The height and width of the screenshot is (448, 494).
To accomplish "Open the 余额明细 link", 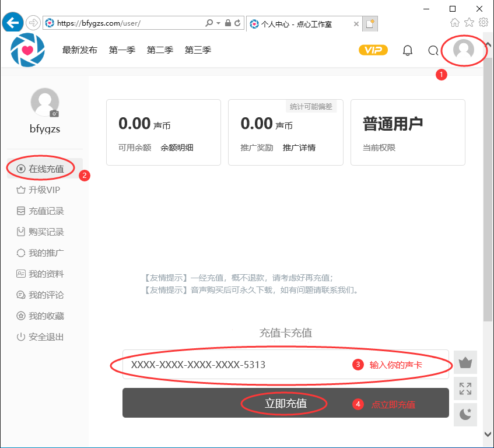I will [177, 148].
